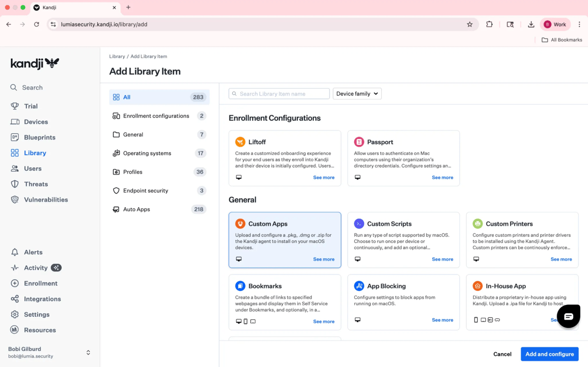The image size is (588, 367).
Task: Click the Resources chart icon in sidebar
Action: click(15, 330)
